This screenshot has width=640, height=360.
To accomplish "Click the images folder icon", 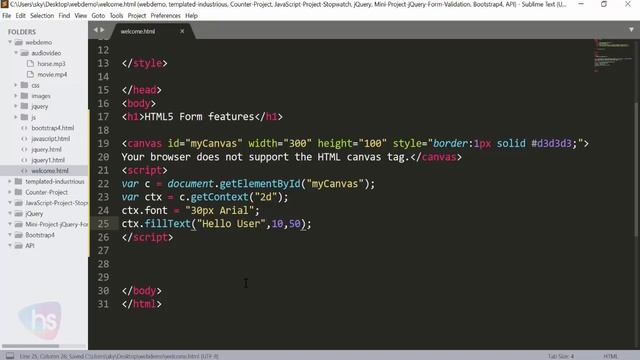I will pos(24,96).
